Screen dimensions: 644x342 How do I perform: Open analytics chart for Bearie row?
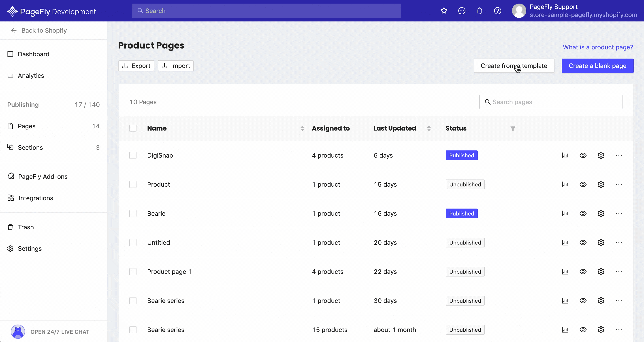565,214
